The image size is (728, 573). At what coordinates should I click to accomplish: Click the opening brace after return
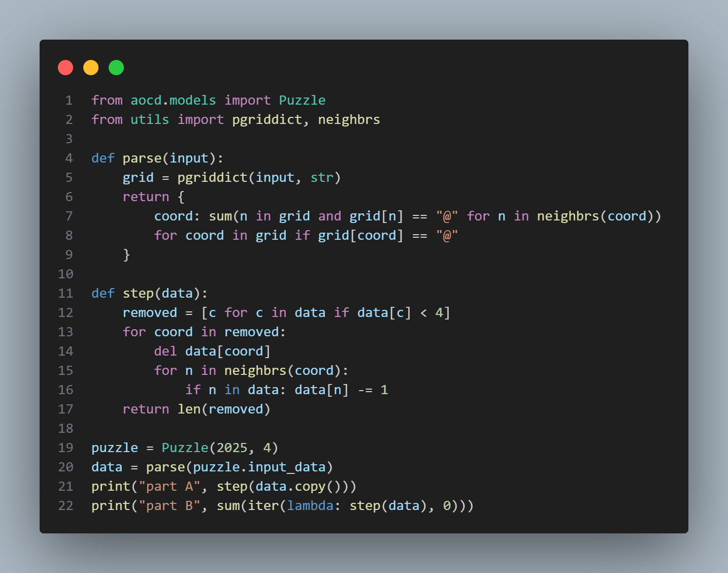[x=181, y=197]
